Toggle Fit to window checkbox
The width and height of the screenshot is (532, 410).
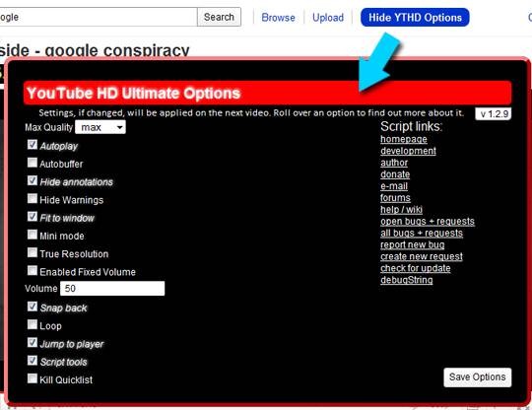click(33, 217)
